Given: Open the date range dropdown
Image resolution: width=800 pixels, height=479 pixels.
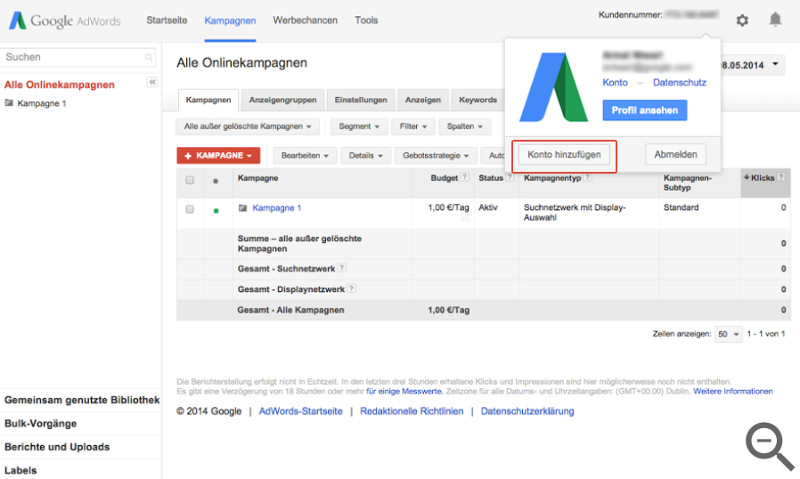Looking at the screenshot, I should tap(752, 65).
